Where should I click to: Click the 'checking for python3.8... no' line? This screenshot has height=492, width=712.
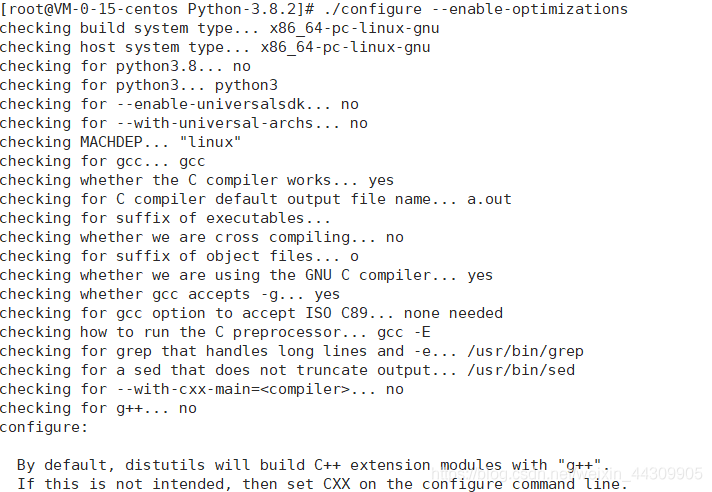[125, 67]
